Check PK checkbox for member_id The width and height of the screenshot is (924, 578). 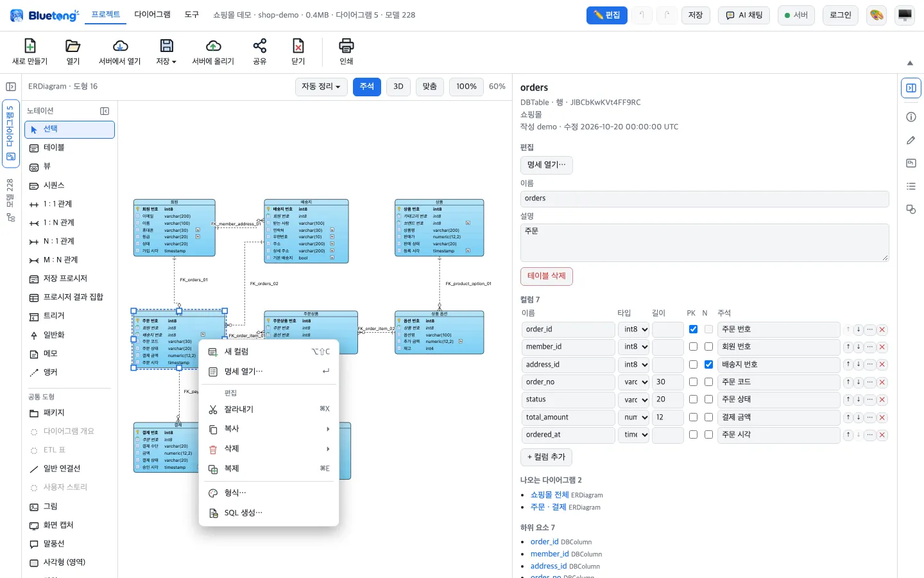coord(693,347)
